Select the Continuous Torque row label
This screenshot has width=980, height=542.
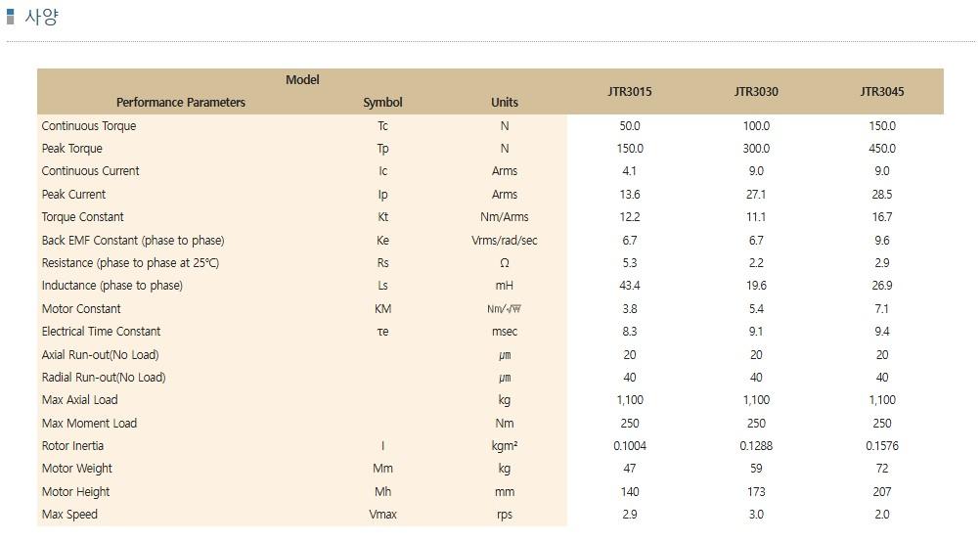tap(89, 125)
